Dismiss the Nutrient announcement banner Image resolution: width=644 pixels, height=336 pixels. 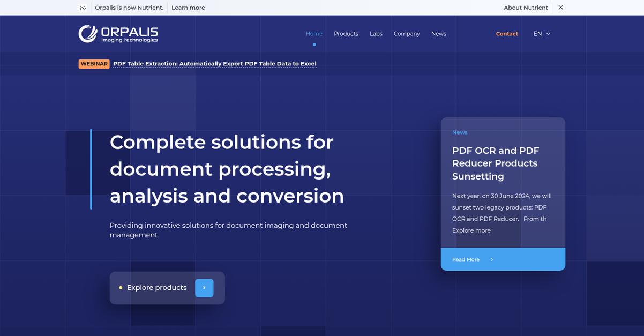pyautogui.click(x=560, y=8)
